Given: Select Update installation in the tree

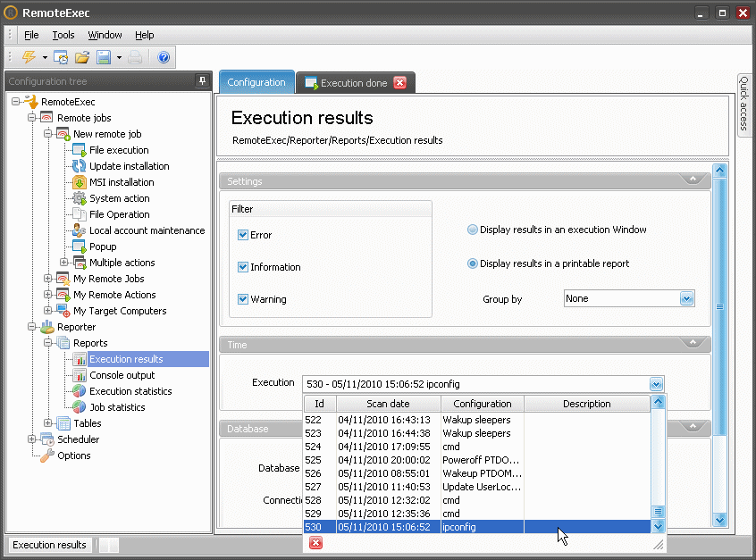Looking at the screenshot, I should tap(130, 166).
